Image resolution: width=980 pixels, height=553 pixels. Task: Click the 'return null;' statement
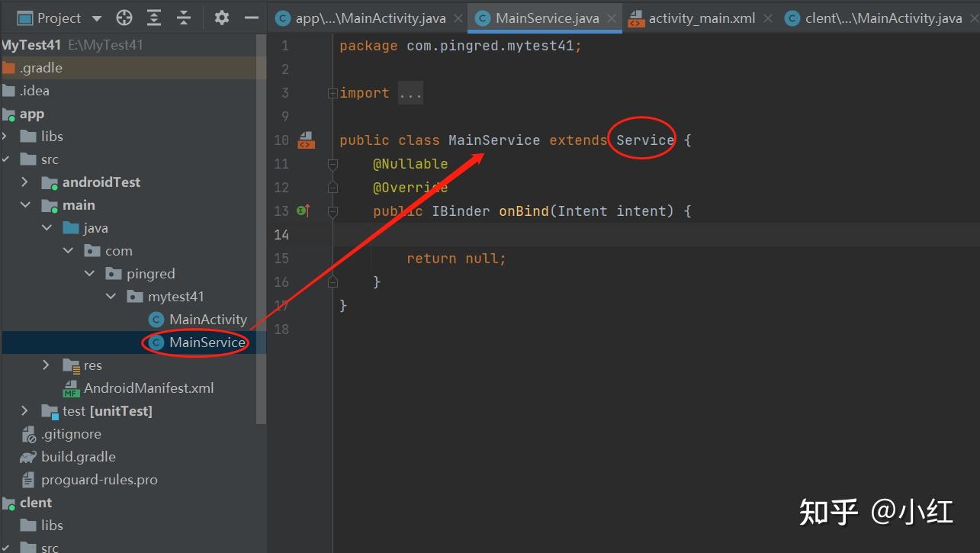tap(456, 259)
